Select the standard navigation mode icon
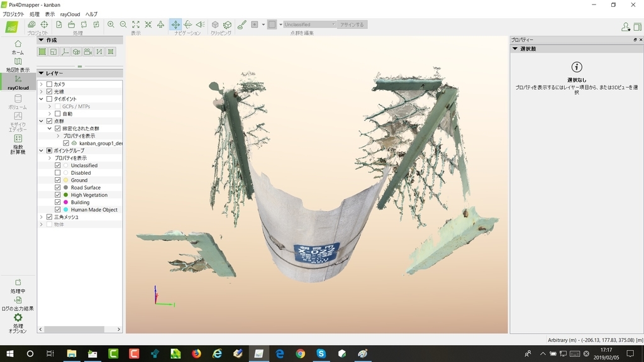Screen dimensions: 644x362 click(x=175, y=25)
